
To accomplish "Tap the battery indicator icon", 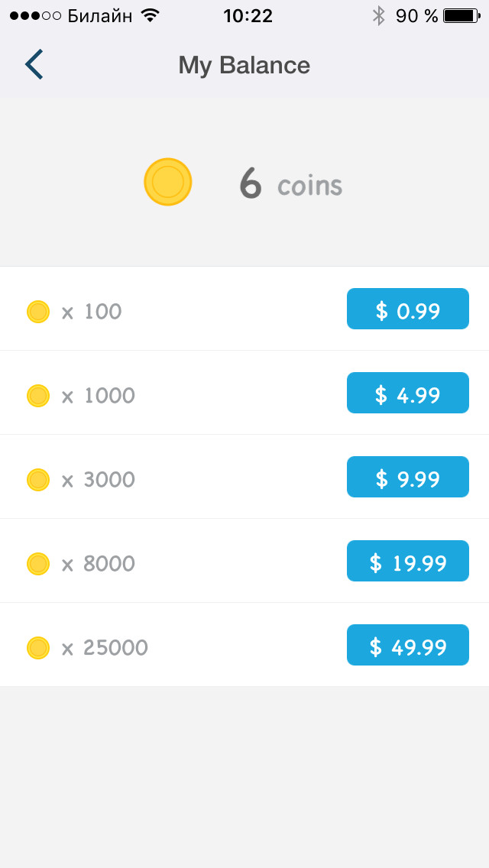I will 461,15.
